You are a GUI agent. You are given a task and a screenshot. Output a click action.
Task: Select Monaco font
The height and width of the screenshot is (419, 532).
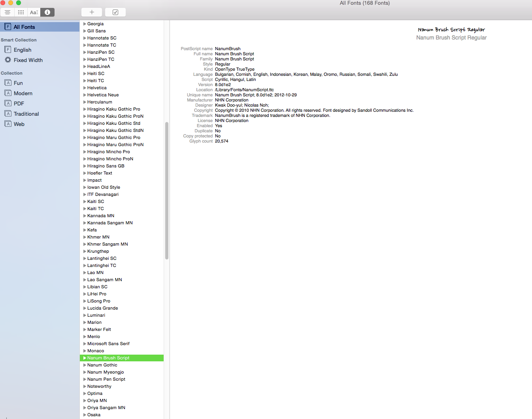(96, 351)
